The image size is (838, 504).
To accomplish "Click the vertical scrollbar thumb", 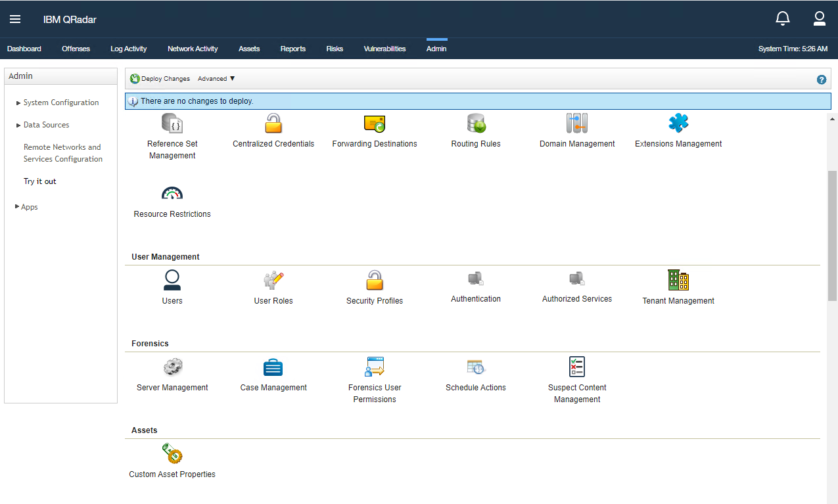I will point(832,235).
